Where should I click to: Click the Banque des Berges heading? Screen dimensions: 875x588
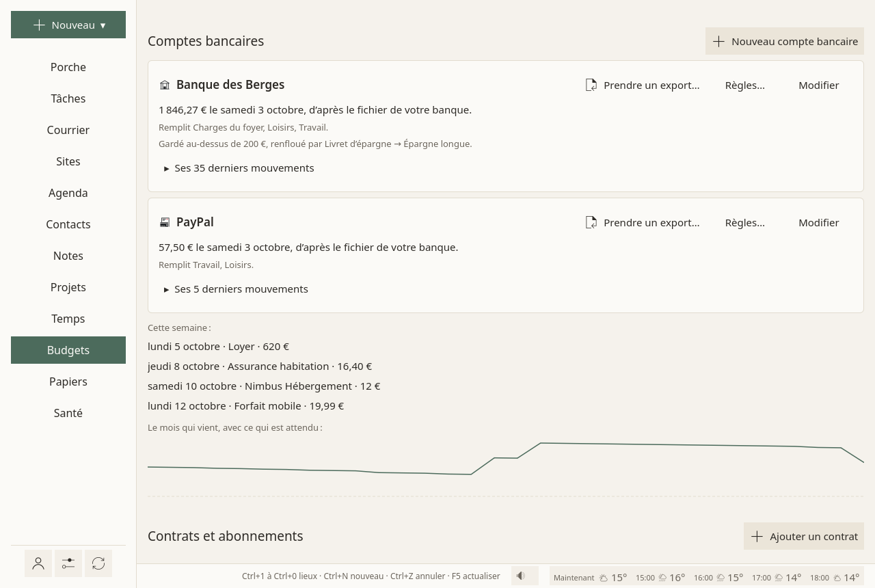click(x=230, y=85)
